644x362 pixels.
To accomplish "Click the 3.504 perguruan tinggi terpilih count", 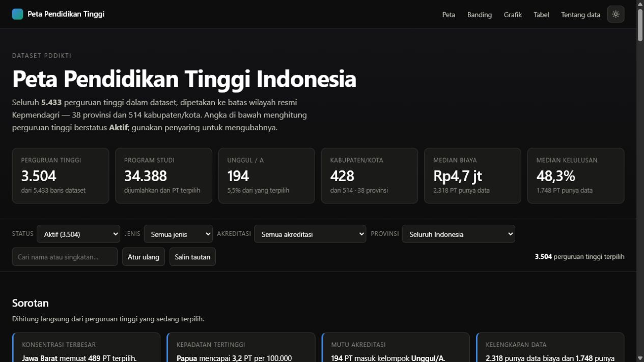I will (x=579, y=257).
